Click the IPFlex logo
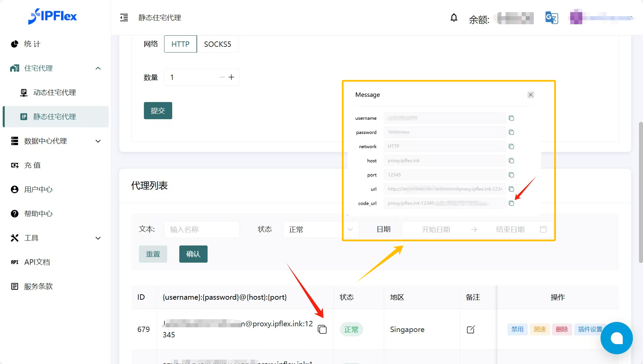643x364 pixels. 53,16
